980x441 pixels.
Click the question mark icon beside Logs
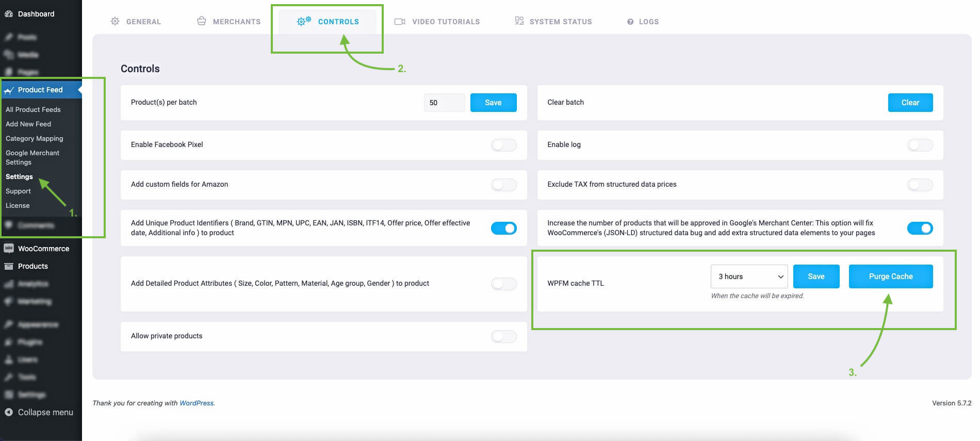(x=630, y=22)
